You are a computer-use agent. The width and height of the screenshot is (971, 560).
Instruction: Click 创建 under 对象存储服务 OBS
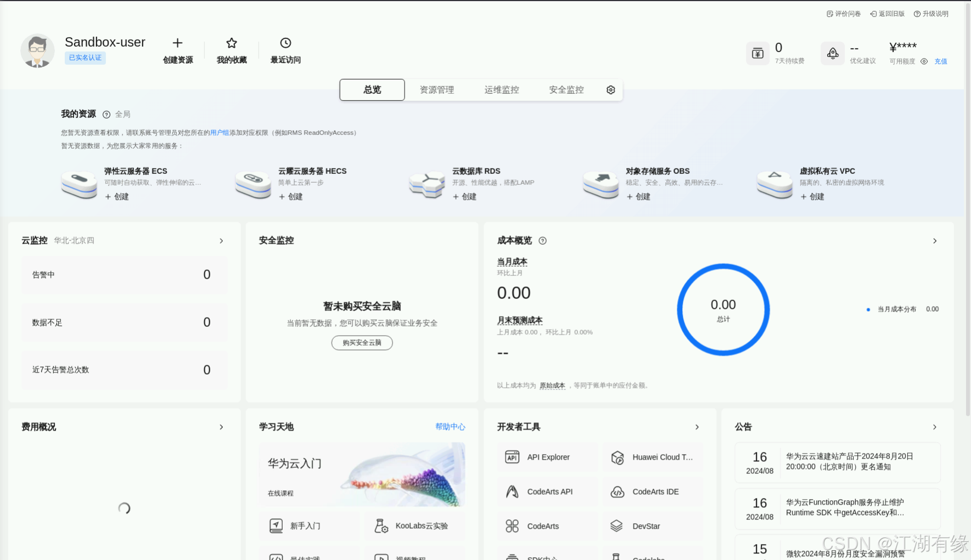638,196
